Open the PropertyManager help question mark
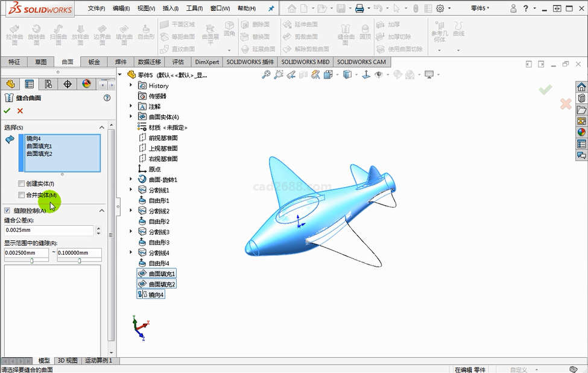Screen dimensions: 588x373 tap(107, 98)
